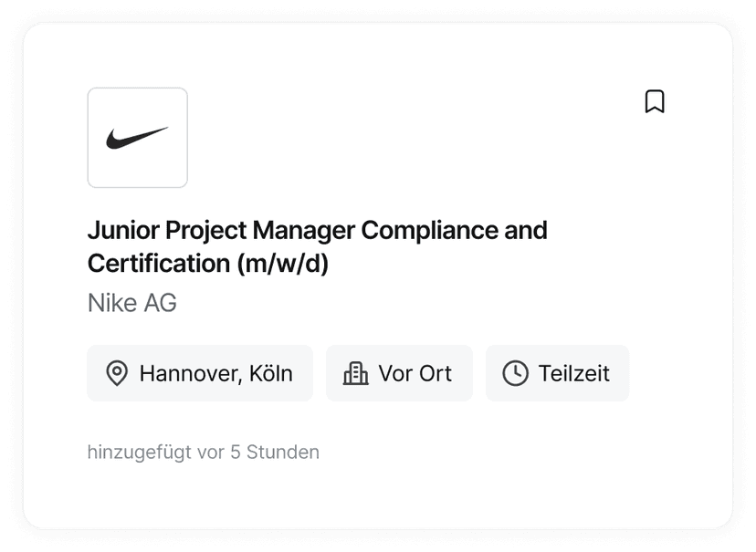Open the Nike AG company name

[132, 303]
